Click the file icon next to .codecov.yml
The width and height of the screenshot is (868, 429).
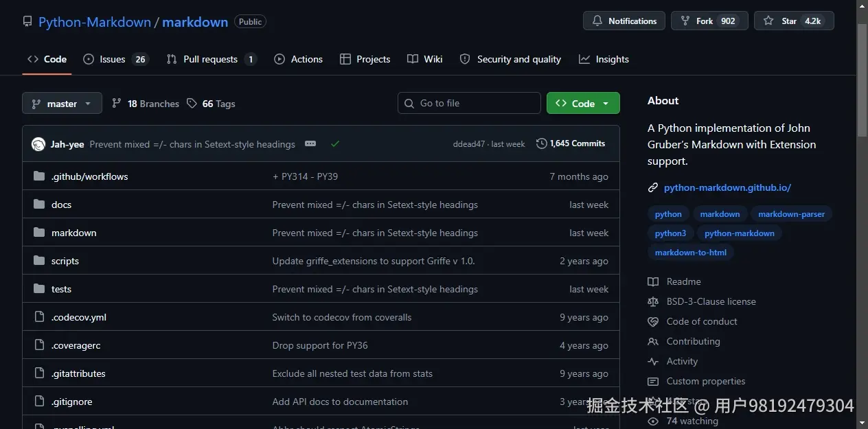39,317
